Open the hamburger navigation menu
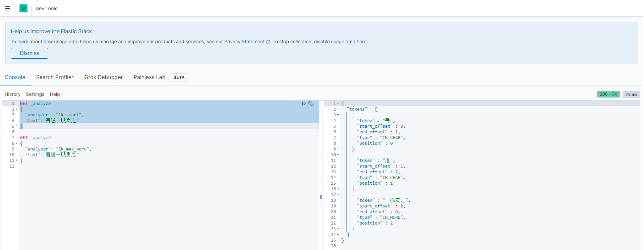This screenshot has height=250, width=644. tap(7, 8)
